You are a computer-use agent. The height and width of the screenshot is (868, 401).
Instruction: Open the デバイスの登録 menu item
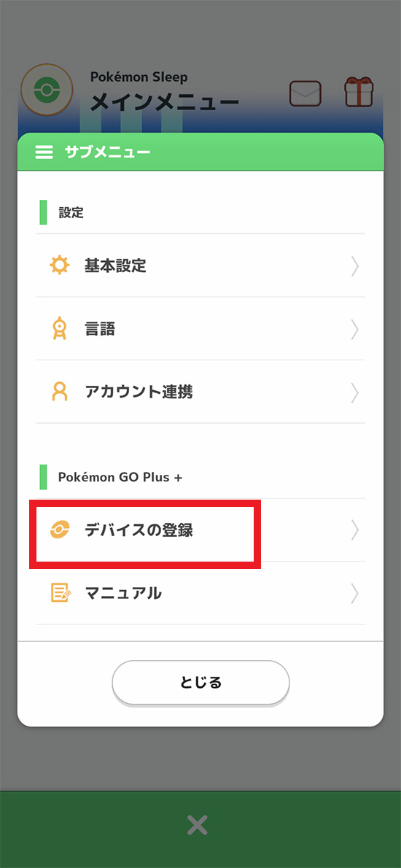pyautogui.click(x=200, y=530)
